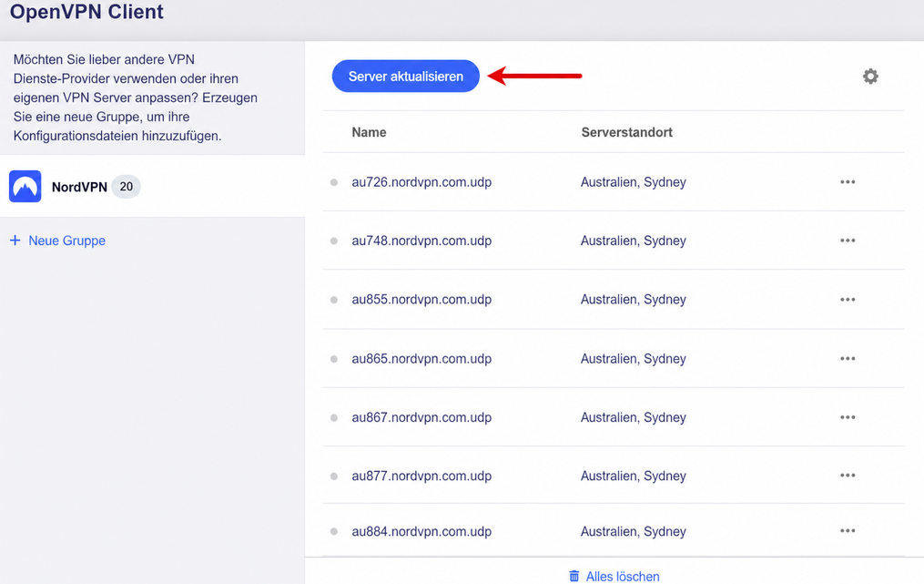The height and width of the screenshot is (584, 924).
Task: Click the 20 server count badge
Action: (x=127, y=187)
